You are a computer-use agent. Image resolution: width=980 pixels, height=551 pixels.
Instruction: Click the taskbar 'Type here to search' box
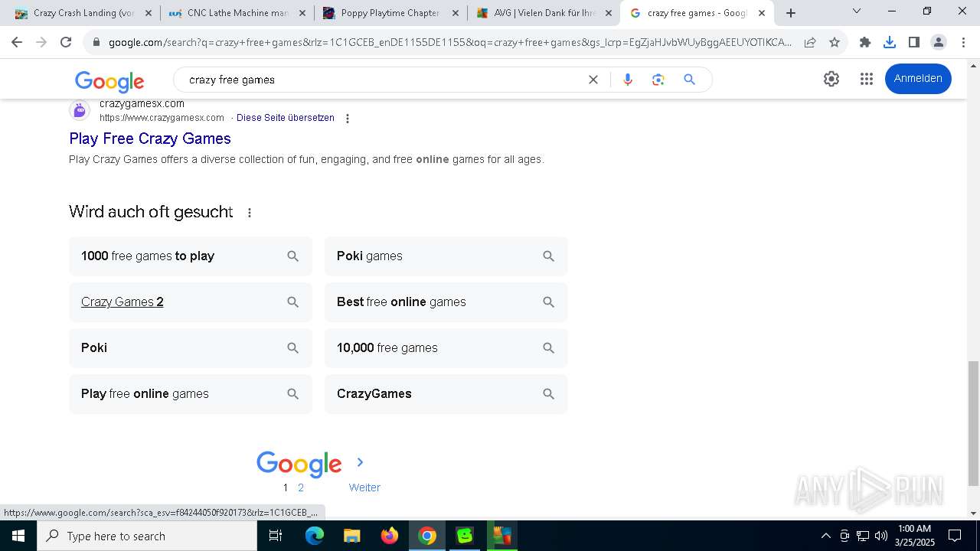point(147,536)
